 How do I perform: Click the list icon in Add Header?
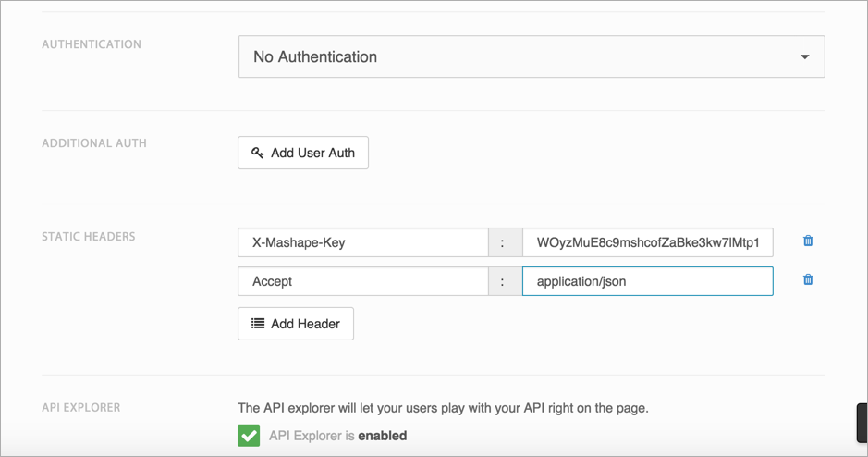[258, 324]
